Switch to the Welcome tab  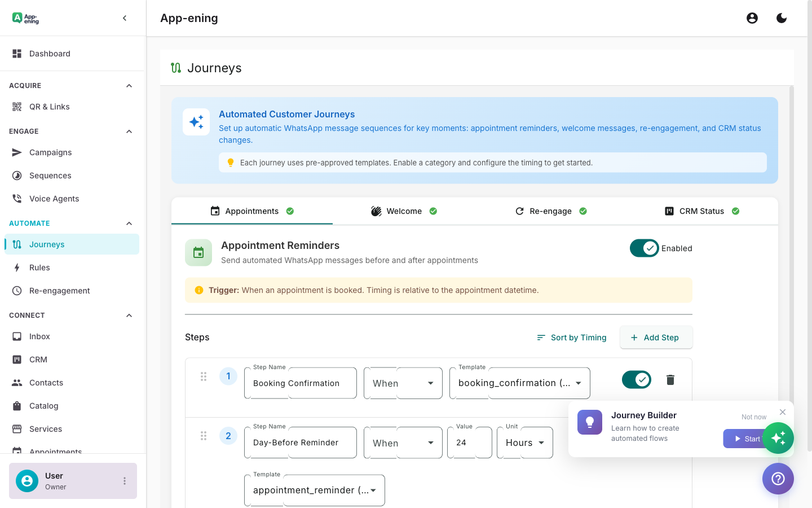click(404, 211)
